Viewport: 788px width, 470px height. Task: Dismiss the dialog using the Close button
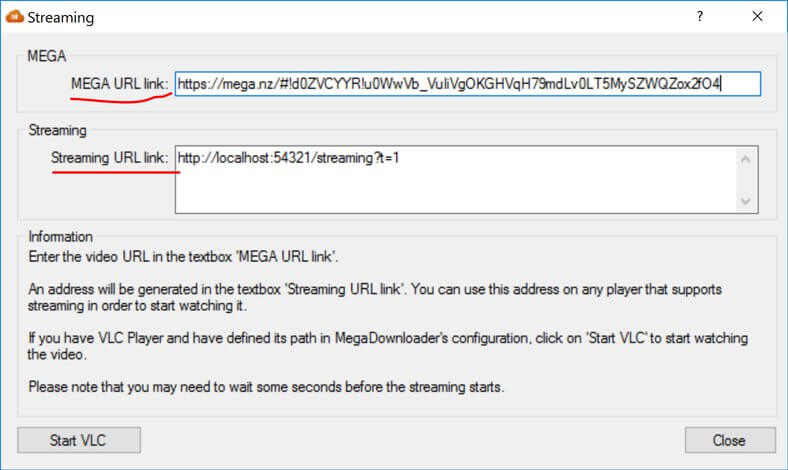tap(730, 440)
